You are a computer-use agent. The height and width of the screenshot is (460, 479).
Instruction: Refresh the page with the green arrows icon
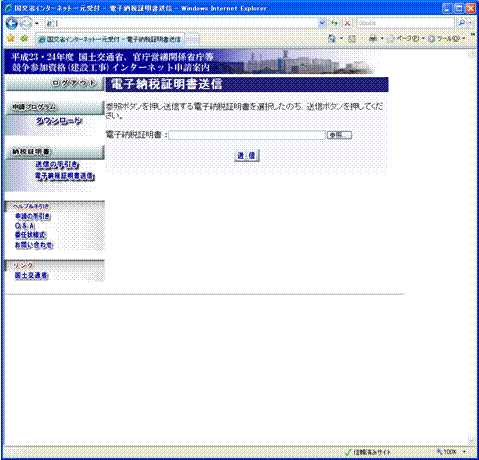(x=334, y=23)
